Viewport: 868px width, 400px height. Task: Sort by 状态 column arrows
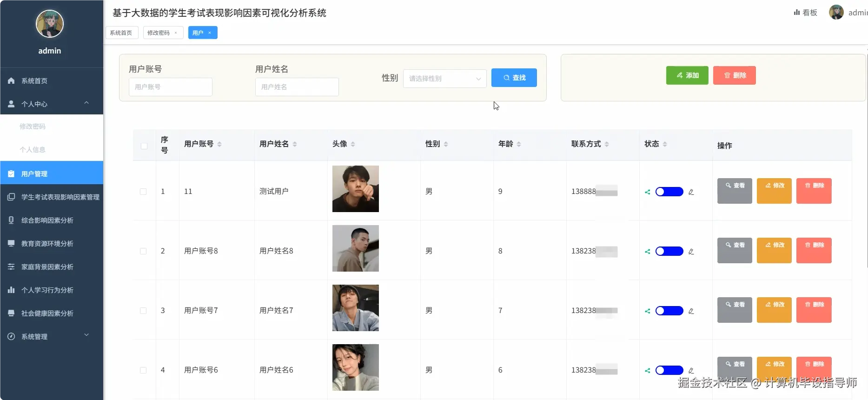tap(665, 144)
